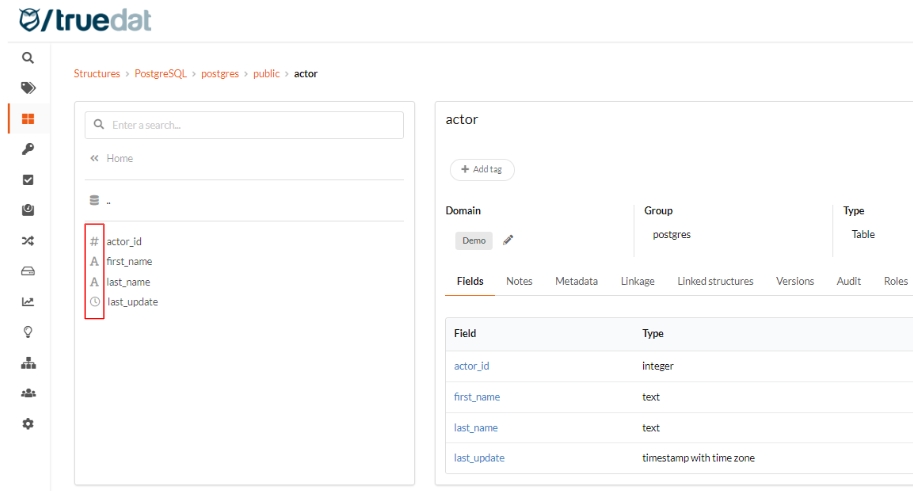
Task: Open the settings gear in sidebar
Action: click(28, 424)
